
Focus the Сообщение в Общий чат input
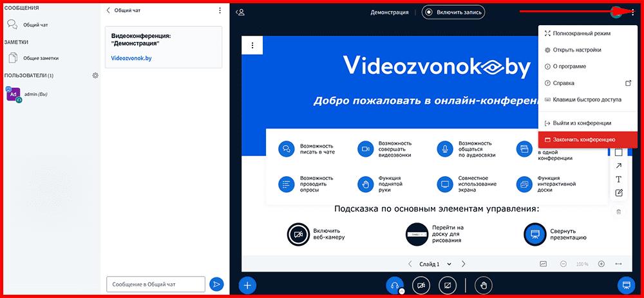pos(156,284)
